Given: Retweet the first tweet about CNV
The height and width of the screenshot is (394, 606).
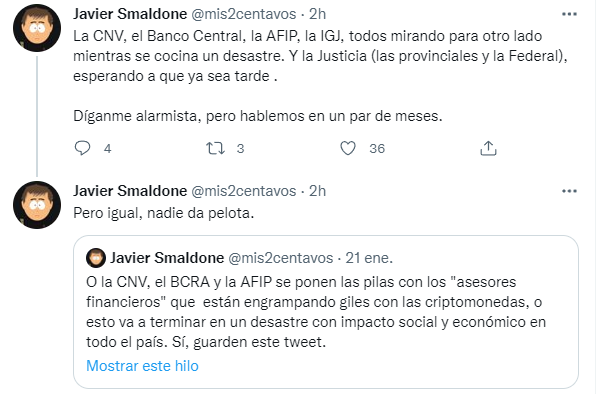Looking at the screenshot, I should tap(215, 148).
